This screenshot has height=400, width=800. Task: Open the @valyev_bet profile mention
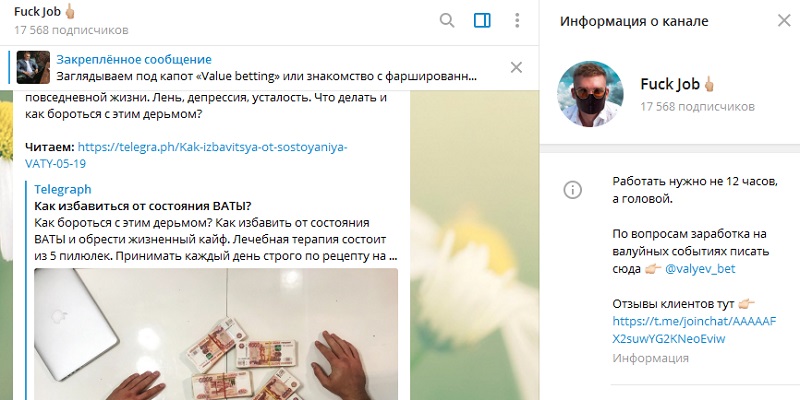(700, 269)
